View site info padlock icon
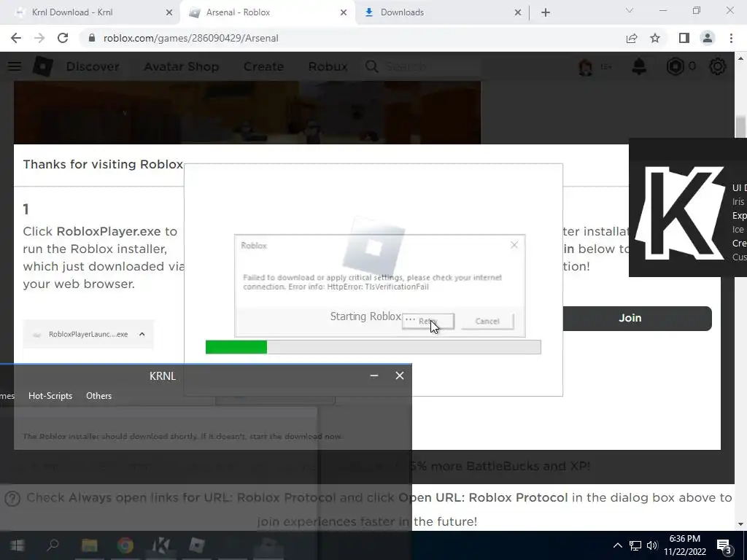Image resolution: width=747 pixels, height=560 pixels. (x=92, y=38)
